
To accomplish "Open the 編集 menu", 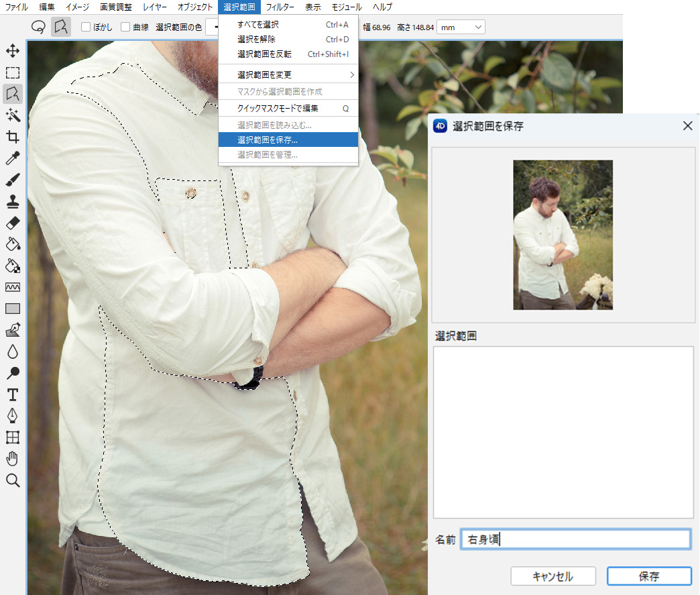I will coord(47,7).
